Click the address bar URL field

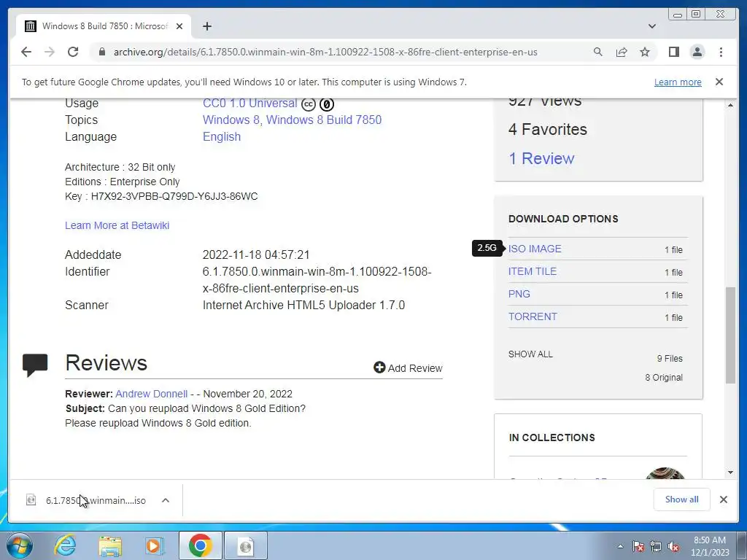pos(325,52)
